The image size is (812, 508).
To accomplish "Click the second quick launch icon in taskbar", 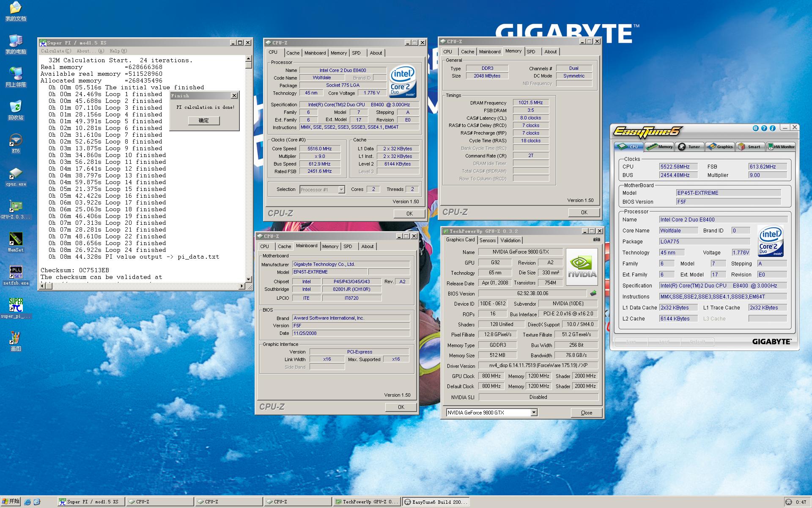I will 37,502.
